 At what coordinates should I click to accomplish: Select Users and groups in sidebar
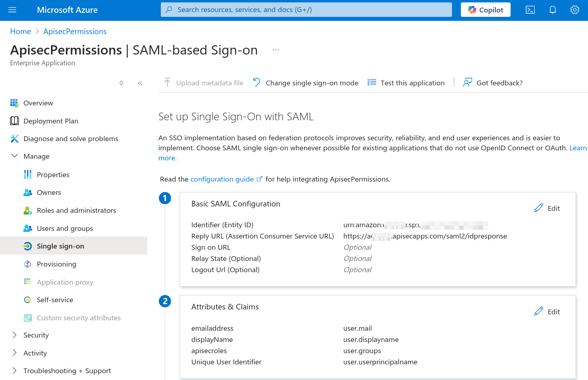65,228
